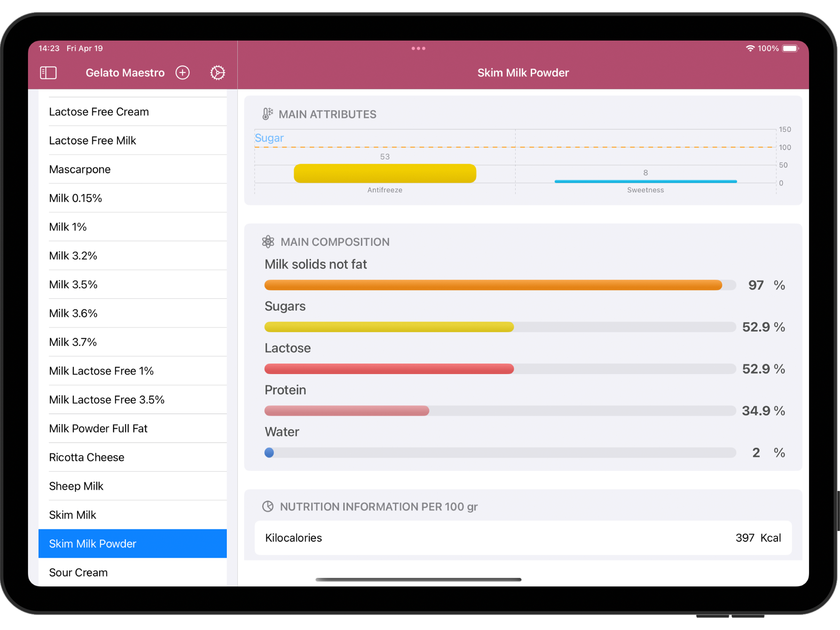Click the 397 Kcal value

pyautogui.click(x=758, y=538)
